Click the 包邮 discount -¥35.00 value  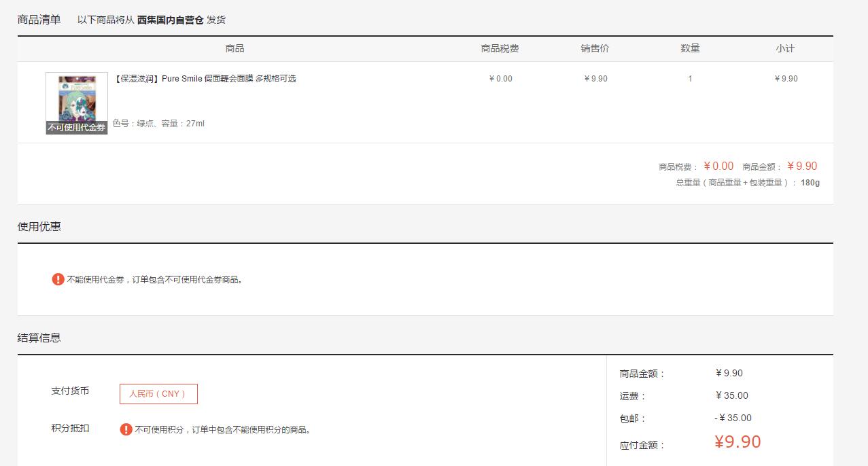point(733,418)
